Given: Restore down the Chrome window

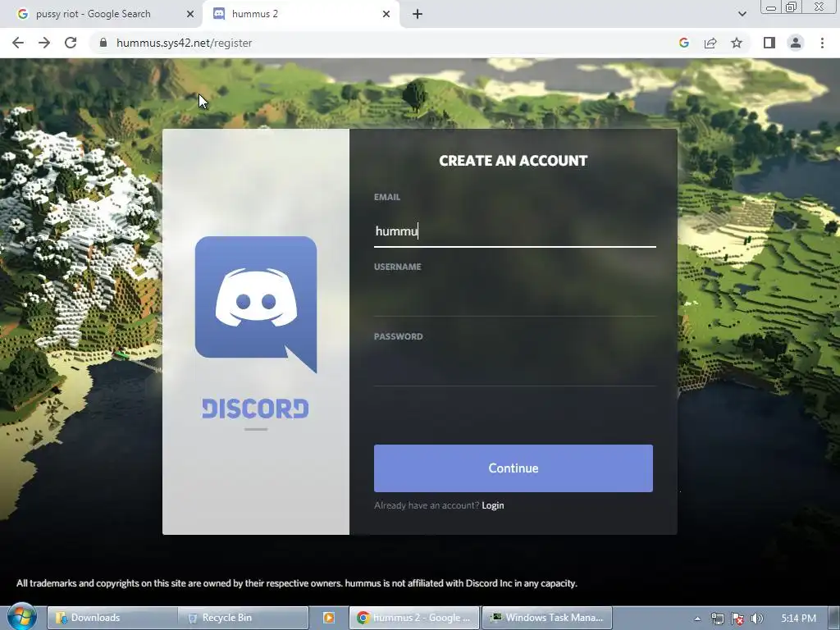Looking at the screenshot, I should tap(792, 7).
